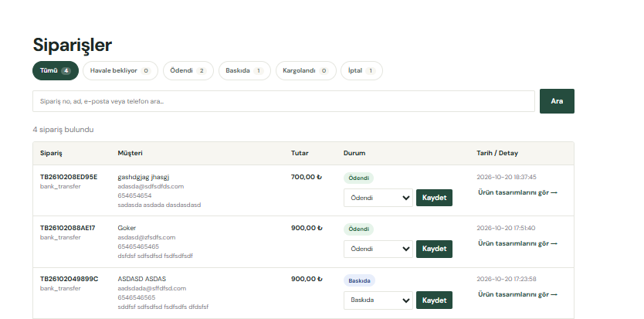Click Kaydet for order TB26102088AE17
The height and width of the screenshot is (319, 644).
(x=434, y=249)
